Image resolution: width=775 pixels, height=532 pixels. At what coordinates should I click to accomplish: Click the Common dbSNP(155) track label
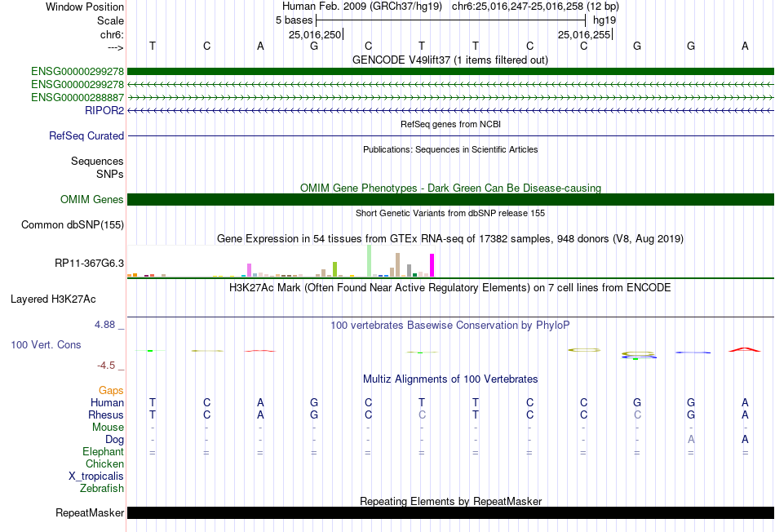coord(73,225)
